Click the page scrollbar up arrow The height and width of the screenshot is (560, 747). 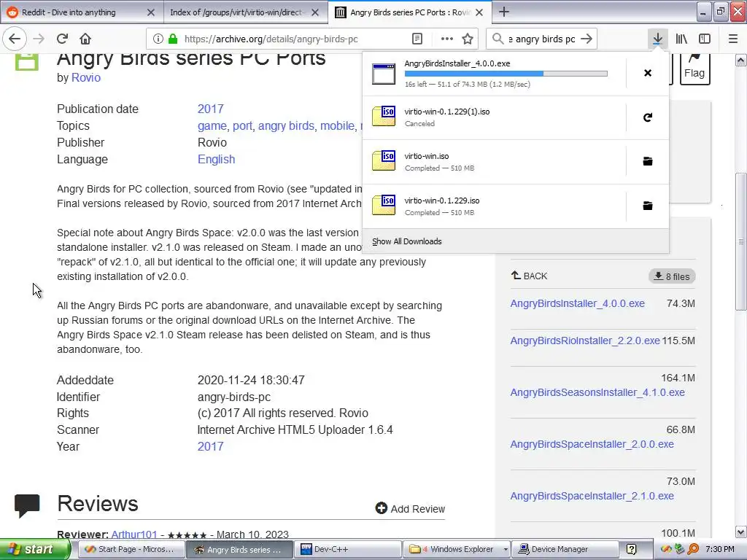pos(740,60)
